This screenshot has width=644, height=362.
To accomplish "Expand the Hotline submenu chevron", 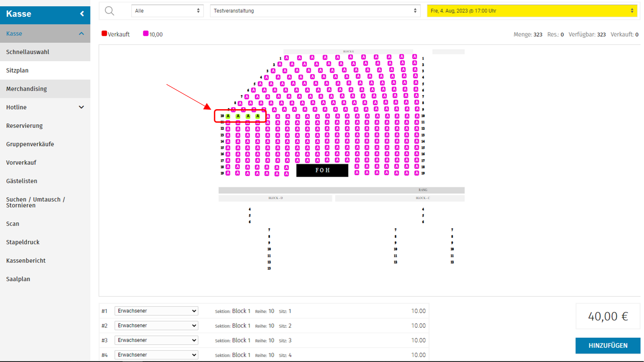I will pos(81,107).
